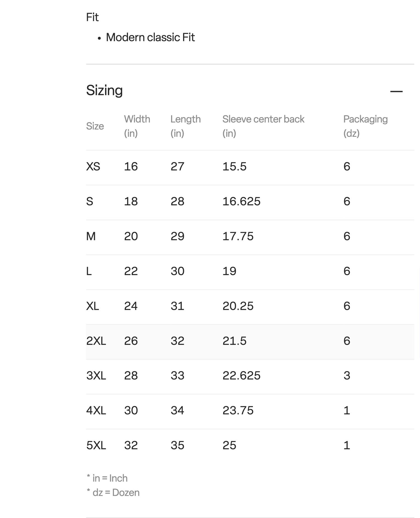Click the packaging value 3 for 3XL

(347, 376)
